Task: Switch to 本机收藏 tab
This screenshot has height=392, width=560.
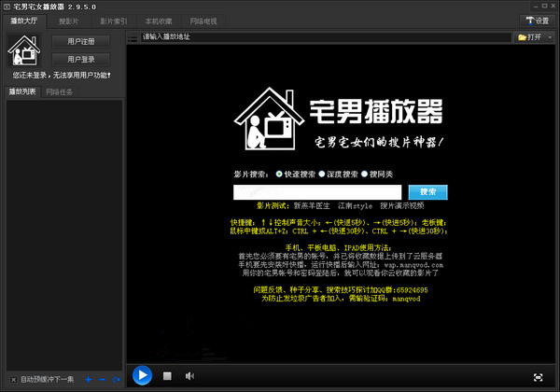Action: pyautogui.click(x=159, y=21)
